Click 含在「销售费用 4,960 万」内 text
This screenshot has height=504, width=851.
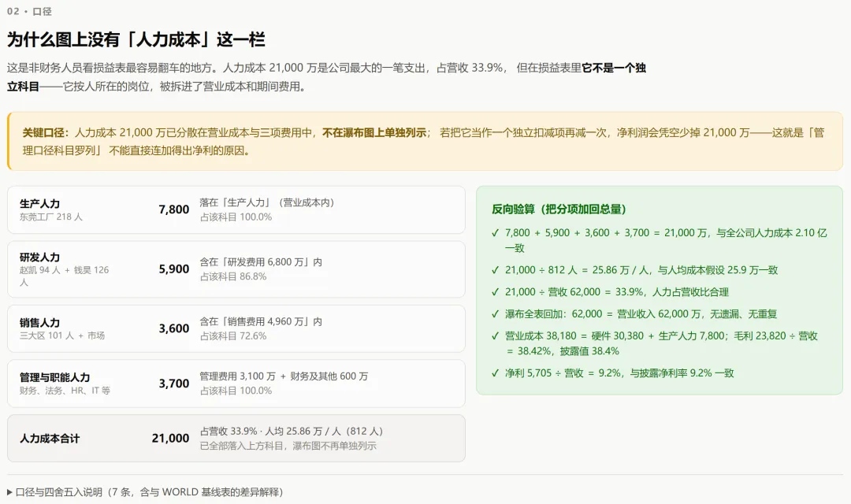[x=261, y=322]
